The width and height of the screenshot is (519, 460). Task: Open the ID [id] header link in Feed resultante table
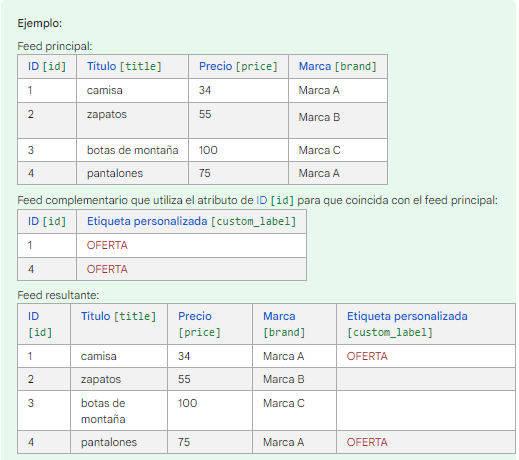pos(40,324)
